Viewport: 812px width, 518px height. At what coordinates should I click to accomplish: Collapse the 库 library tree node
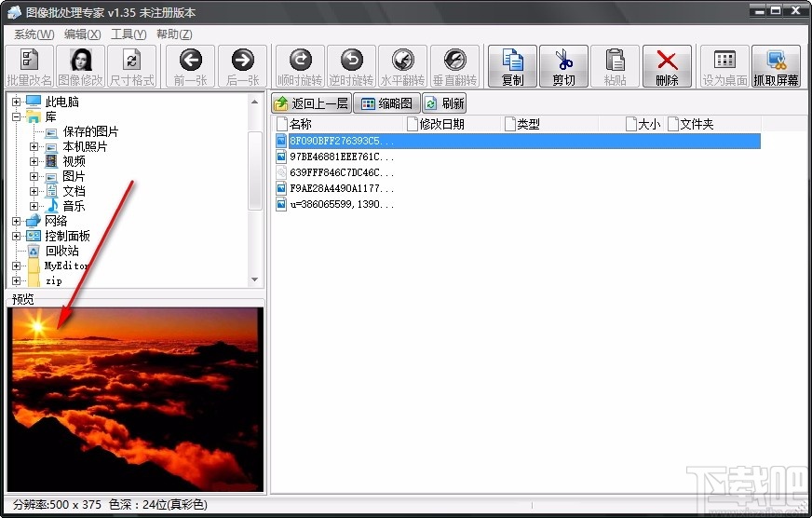[x=17, y=117]
